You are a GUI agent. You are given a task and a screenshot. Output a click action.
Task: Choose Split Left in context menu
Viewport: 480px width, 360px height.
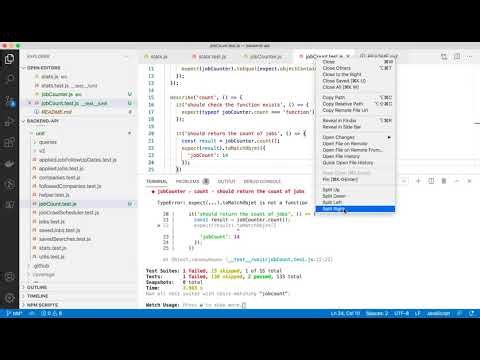click(x=355, y=202)
